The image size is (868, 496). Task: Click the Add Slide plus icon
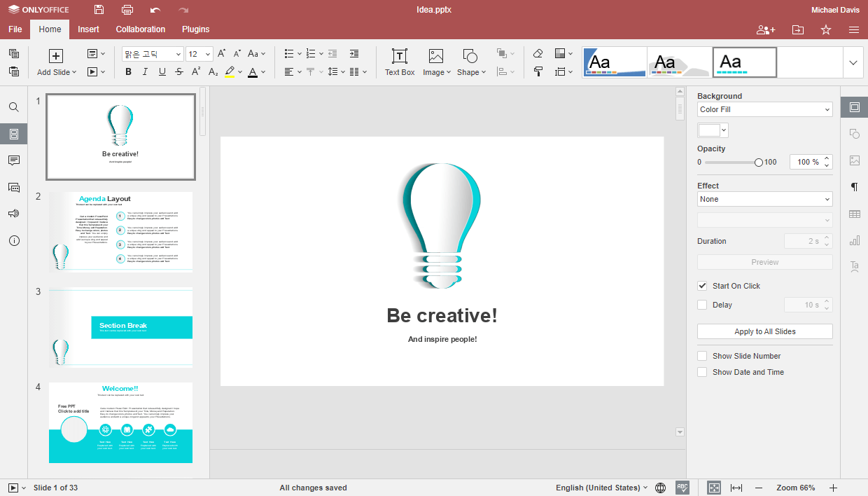pyautogui.click(x=57, y=56)
